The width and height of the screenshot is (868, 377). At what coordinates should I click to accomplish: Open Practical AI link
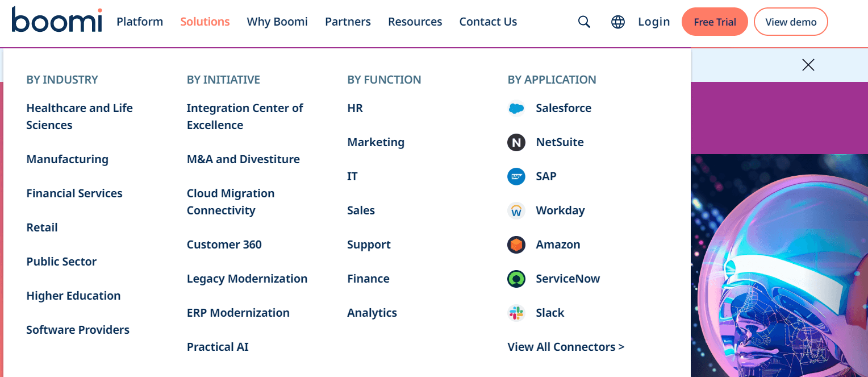click(x=218, y=347)
